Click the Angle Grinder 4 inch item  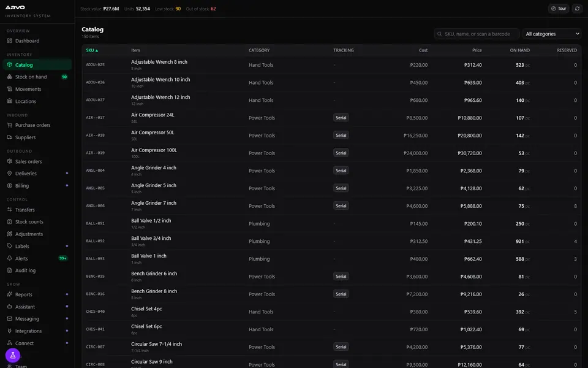153,167
